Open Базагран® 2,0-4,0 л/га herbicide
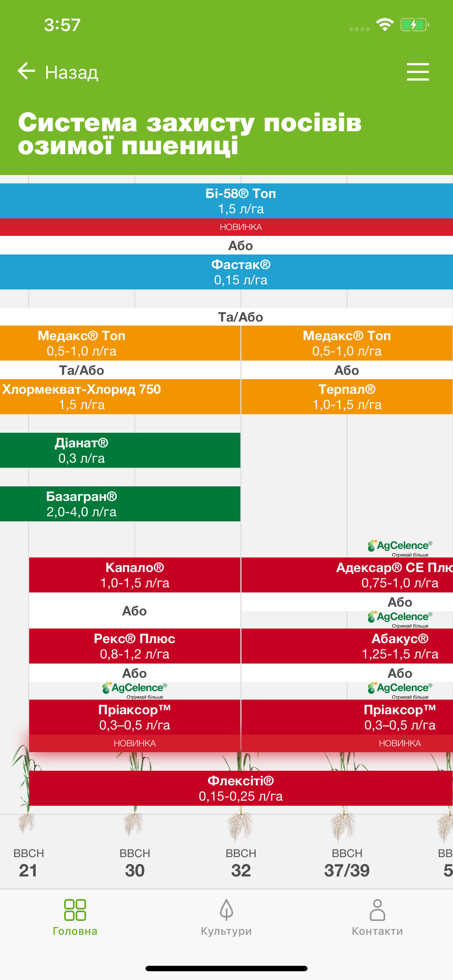453x980 pixels. click(x=120, y=504)
